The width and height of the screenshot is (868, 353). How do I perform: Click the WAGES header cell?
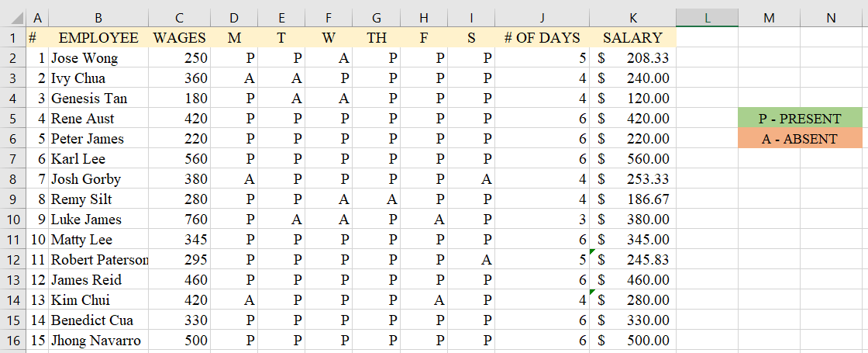(x=180, y=37)
